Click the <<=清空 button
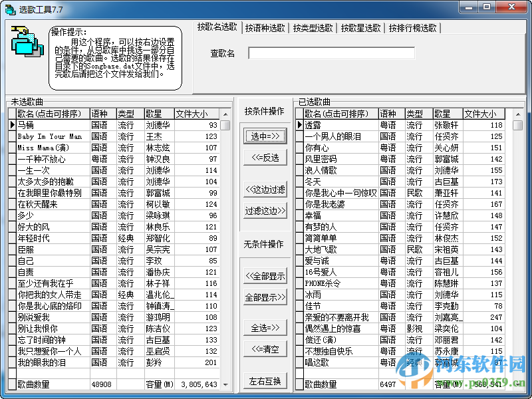The image size is (532, 399). [x=265, y=349]
